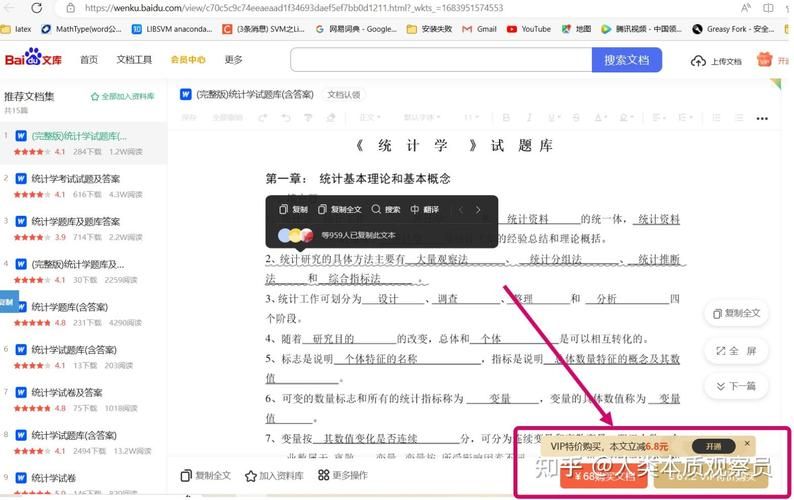The width and height of the screenshot is (794, 500).
Task: Open the three-dot menu on document toolbar
Action: point(762,119)
